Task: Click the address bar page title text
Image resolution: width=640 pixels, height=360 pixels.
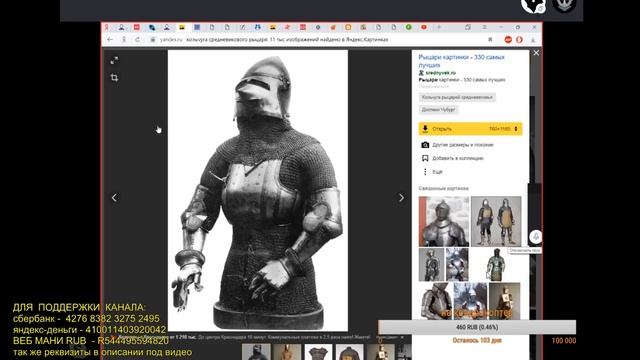Action: coord(287,40)
